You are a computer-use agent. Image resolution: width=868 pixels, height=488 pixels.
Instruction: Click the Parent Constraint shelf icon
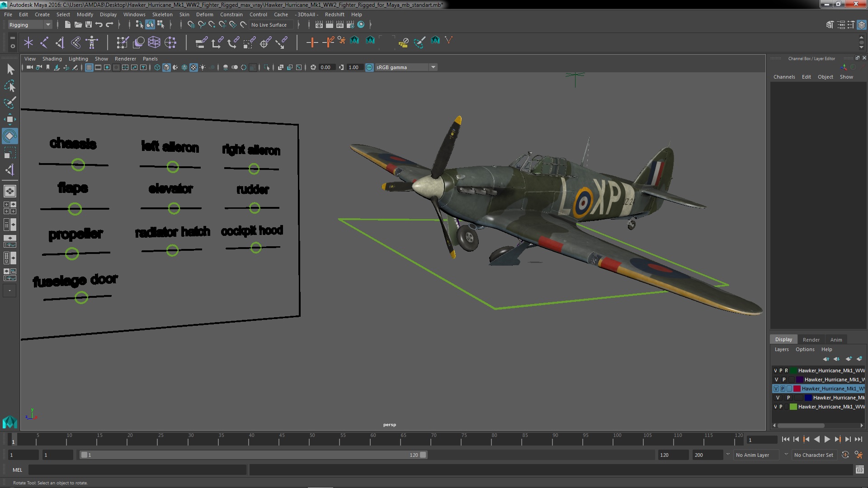[201, 42]
